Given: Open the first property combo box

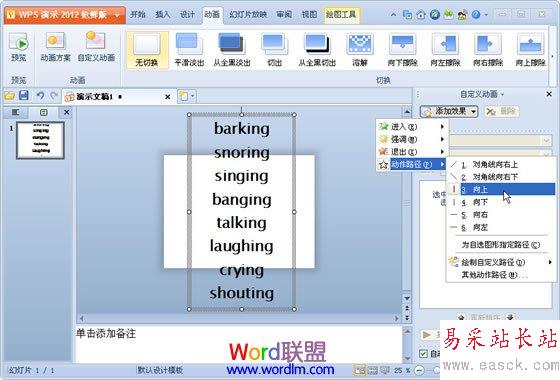Looking at the screenshot, I should 500,140.
